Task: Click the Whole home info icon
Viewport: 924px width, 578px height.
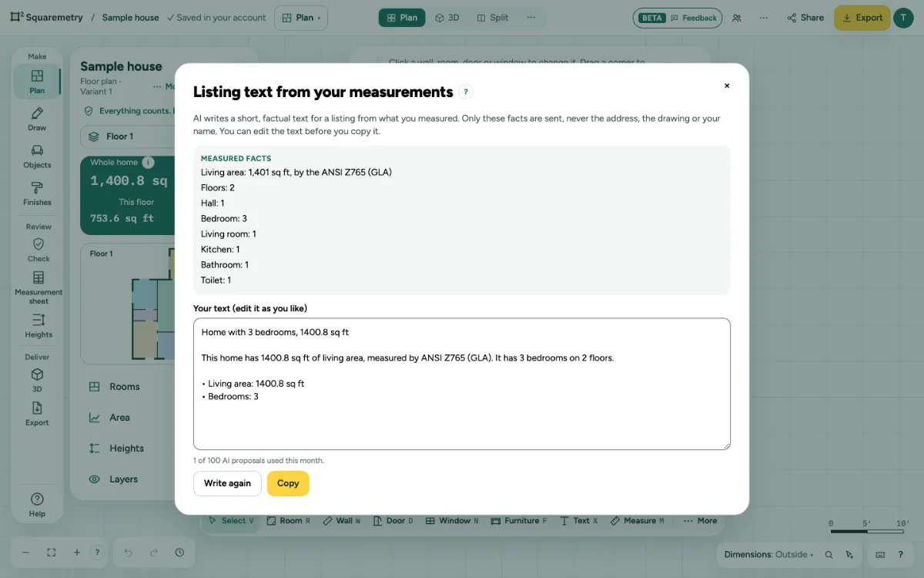Action: pyautogui.click(x=149, y=163)
